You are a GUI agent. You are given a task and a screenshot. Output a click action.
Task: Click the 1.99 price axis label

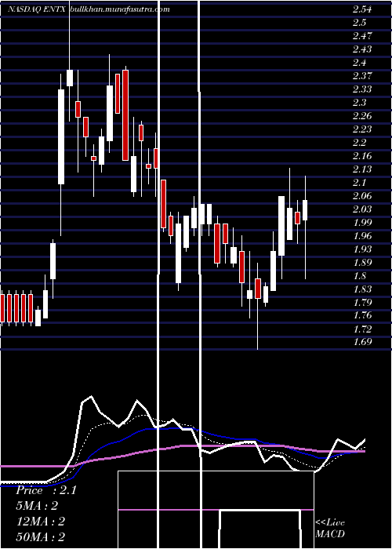click(362, 222)
